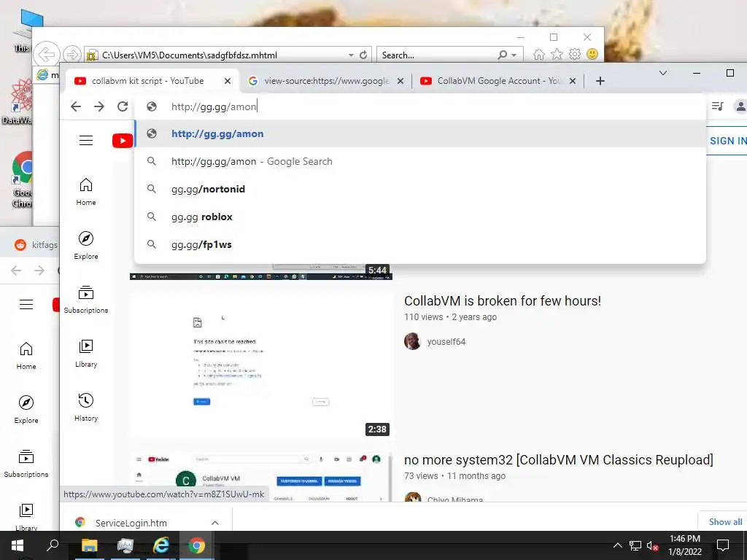Click the Chrome taskbar icon
This screenshot has height=560, width=747.
pyautogui.click(x=197, y=545)
